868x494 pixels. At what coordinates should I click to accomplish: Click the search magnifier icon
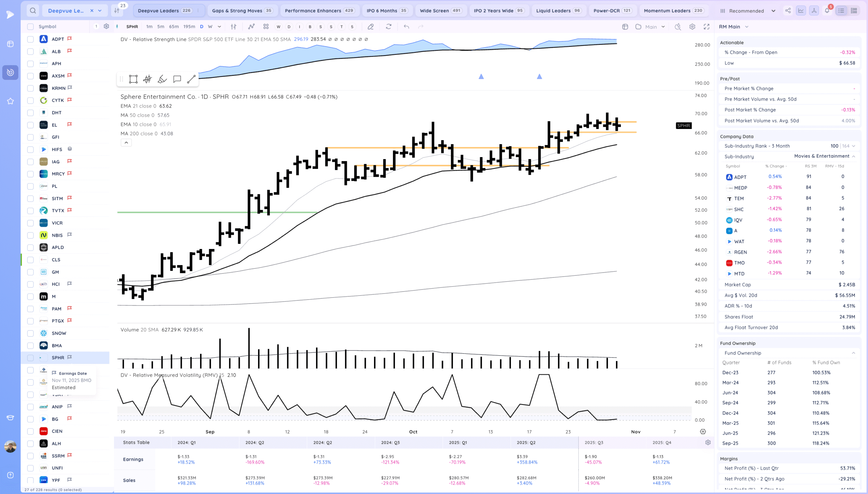pos(33,11)
